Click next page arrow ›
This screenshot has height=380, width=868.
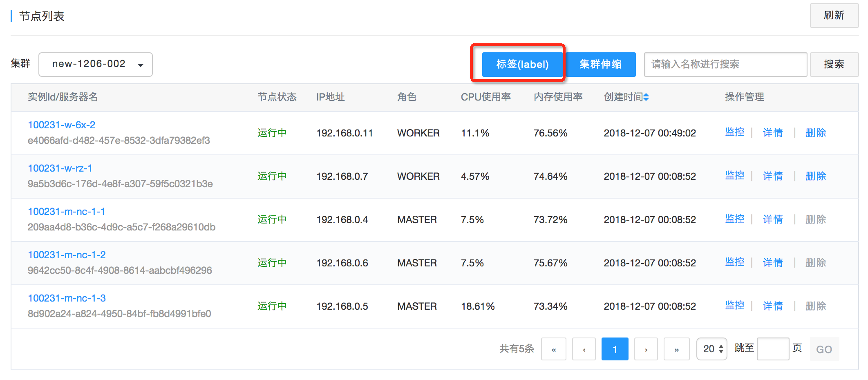(x=646, y=349)
